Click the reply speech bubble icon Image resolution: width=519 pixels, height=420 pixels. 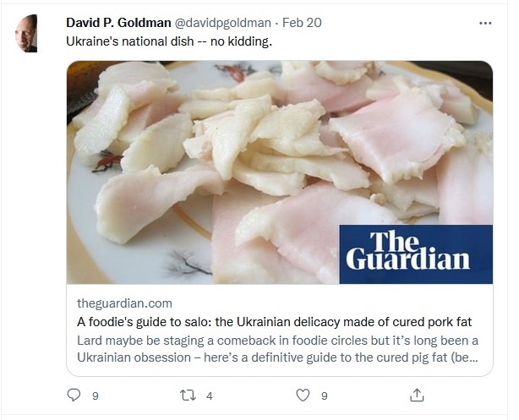pyautogui.click(x=74, y=395)
